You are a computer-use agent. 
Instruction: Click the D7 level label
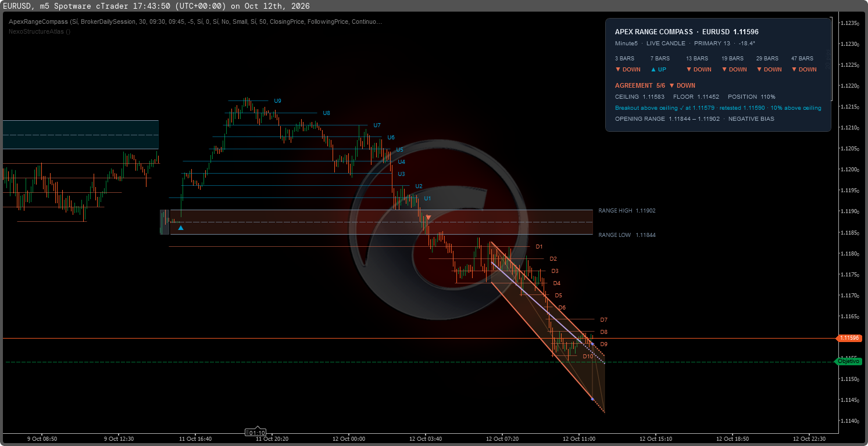603,320
